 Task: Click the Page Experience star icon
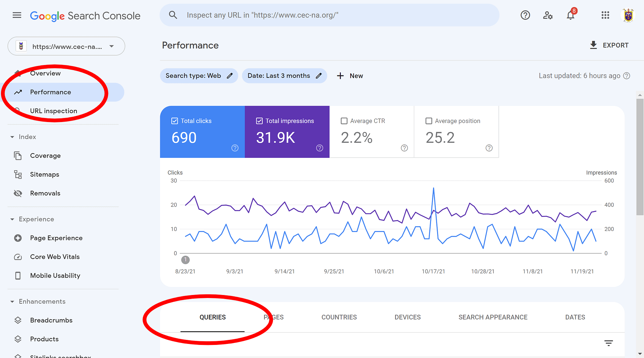tap(18, 238)
